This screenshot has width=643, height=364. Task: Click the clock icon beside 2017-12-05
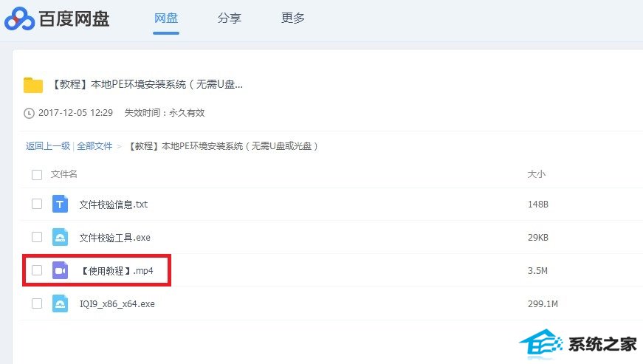pos(29,113)
